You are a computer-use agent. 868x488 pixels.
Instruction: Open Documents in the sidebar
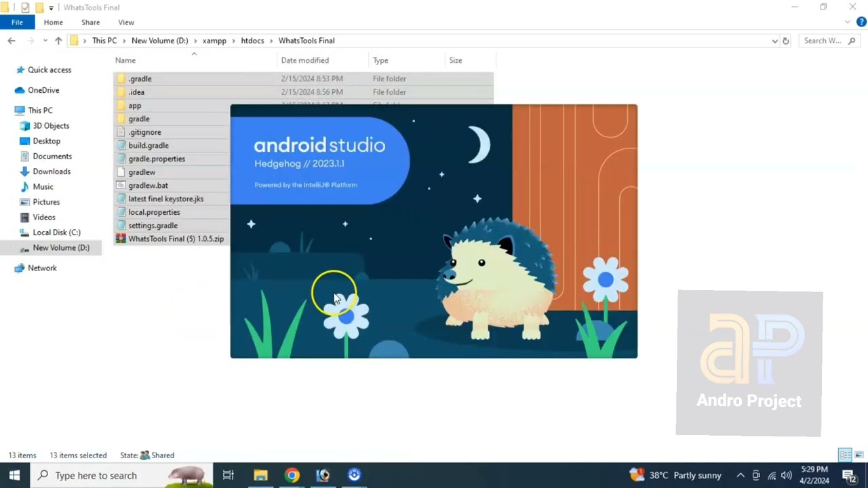coord(52,156)
